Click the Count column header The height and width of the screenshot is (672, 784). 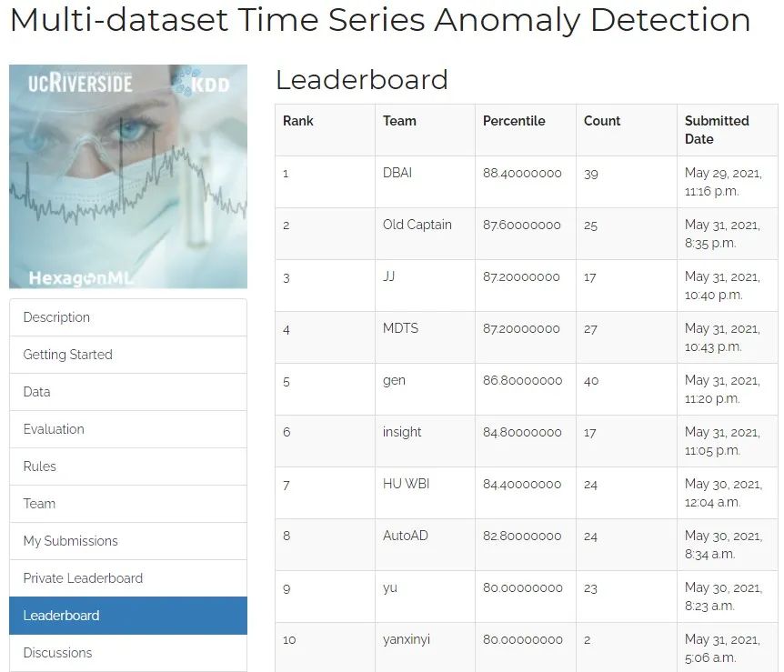click(602, 121)
